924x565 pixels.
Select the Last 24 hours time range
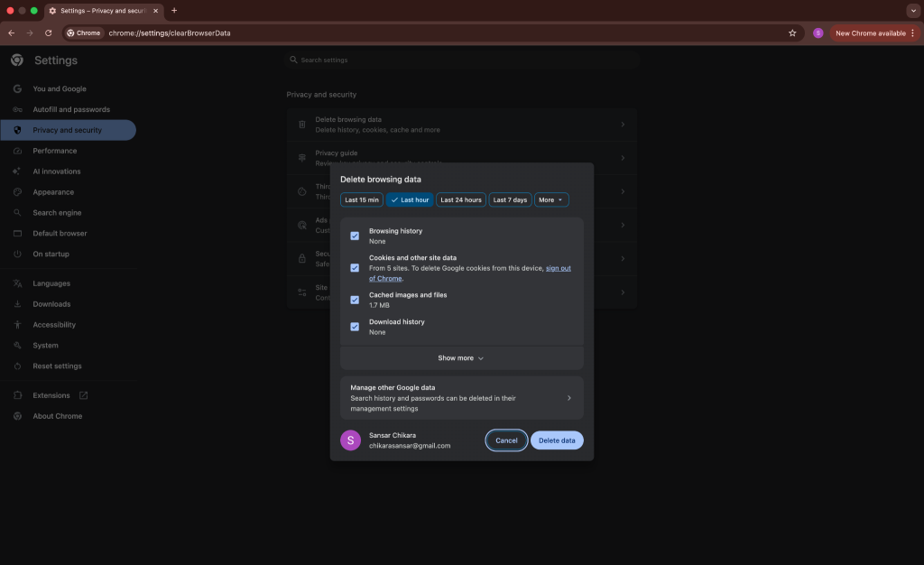[460, 199]
